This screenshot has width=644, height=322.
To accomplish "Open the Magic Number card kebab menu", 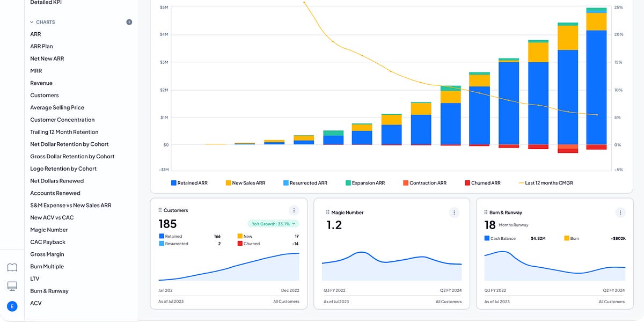I will 454,212.
